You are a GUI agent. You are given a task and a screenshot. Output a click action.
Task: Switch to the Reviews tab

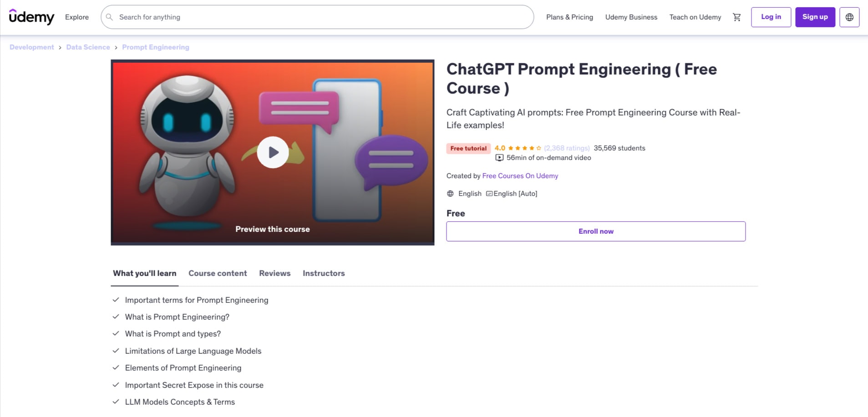coord(274,273)
